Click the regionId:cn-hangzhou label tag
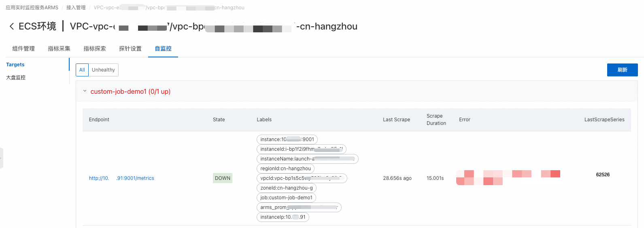This screenshot has width=644, height=228. click(x=285, y=169)
